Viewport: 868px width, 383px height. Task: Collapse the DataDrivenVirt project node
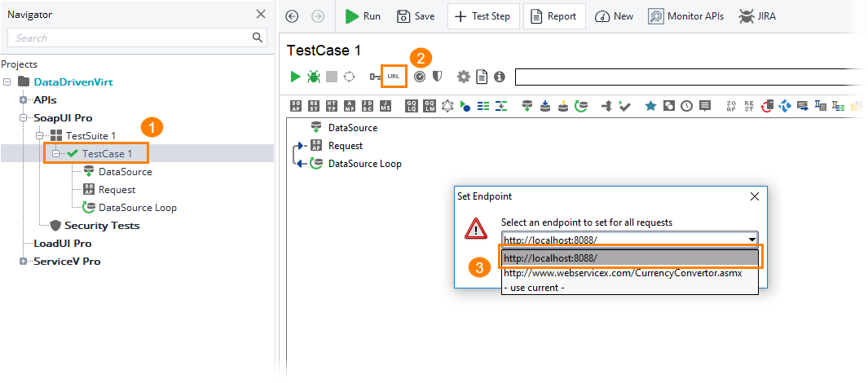tap(7, 82)
